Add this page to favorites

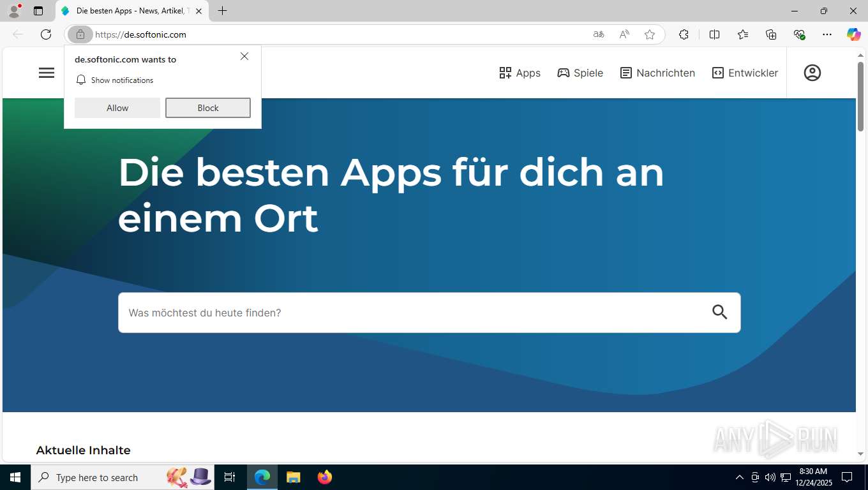pos(650,34)
